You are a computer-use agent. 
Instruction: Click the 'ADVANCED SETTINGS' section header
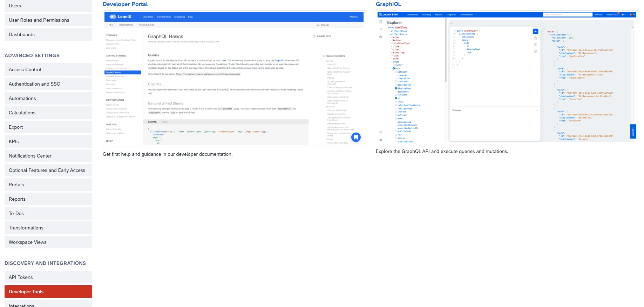[32, 55]
